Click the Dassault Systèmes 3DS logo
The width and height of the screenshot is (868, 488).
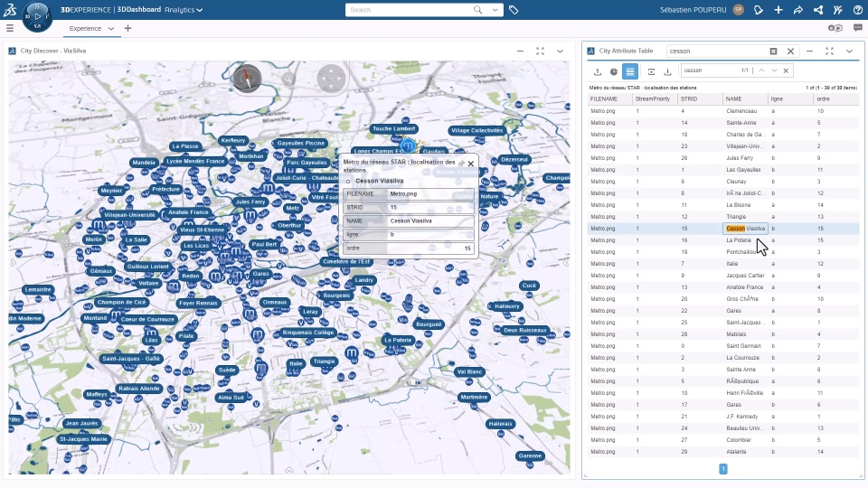tap(10, 9)
